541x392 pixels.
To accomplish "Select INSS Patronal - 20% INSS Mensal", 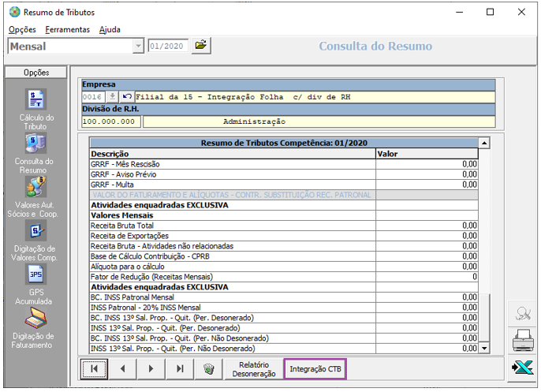I will (x=284, y=308).
